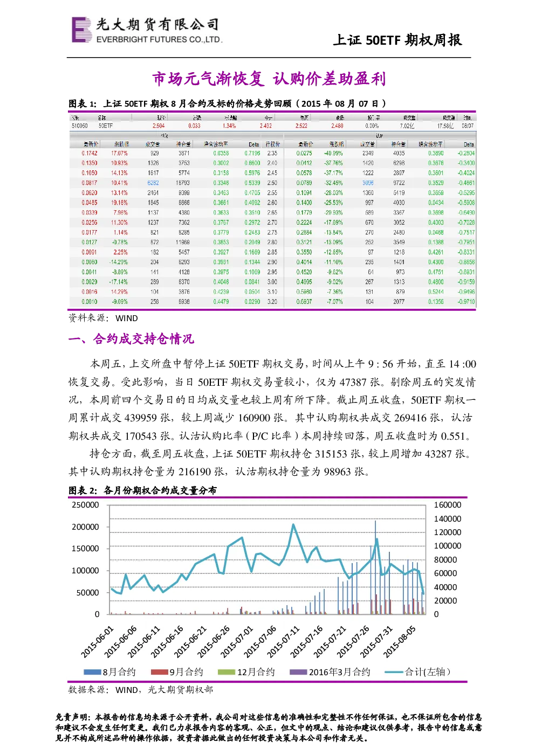Screen dimensions: 535x756
Task: Click the 数据来源 WIND, 光大期货期权部 note
Action: pyautogui.click(x=140, y=690)
